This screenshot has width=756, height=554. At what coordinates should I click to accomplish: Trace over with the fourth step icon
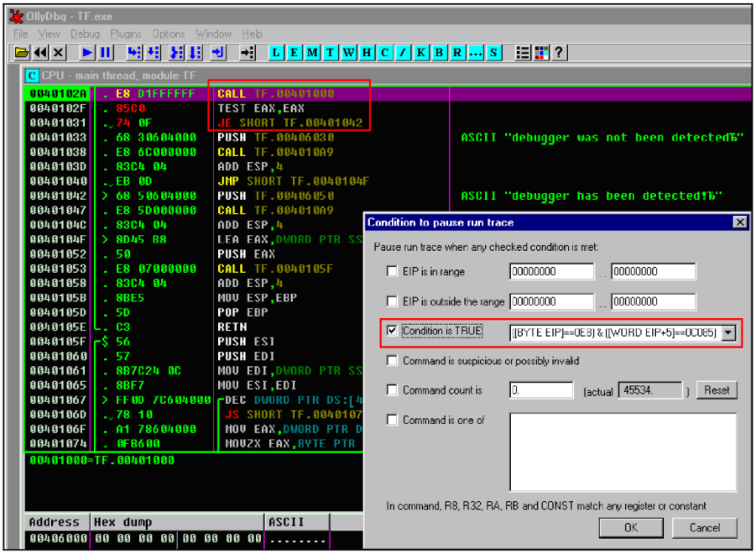(196, 53)
